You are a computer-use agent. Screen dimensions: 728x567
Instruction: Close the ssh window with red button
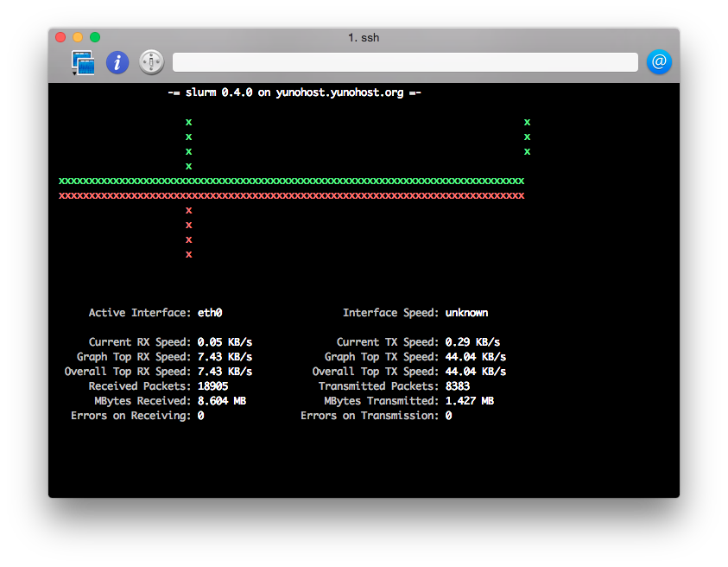pyautogui.click(x=60, y=37)
